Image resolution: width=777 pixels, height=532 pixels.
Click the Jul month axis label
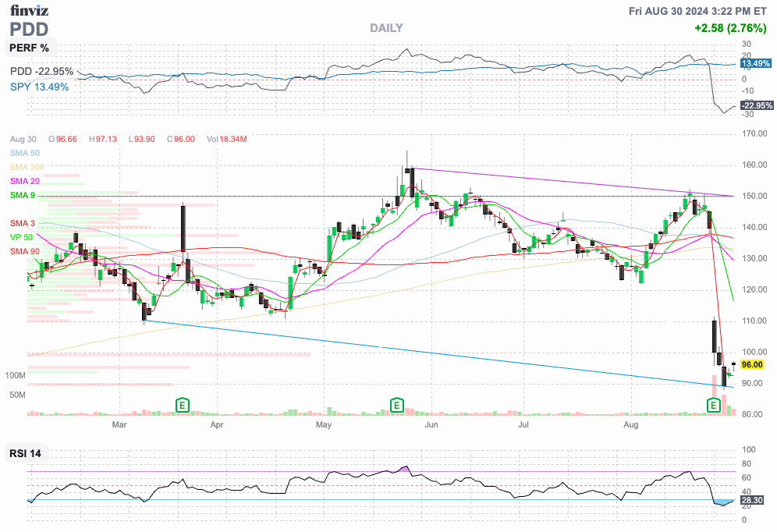coord(523,424)
